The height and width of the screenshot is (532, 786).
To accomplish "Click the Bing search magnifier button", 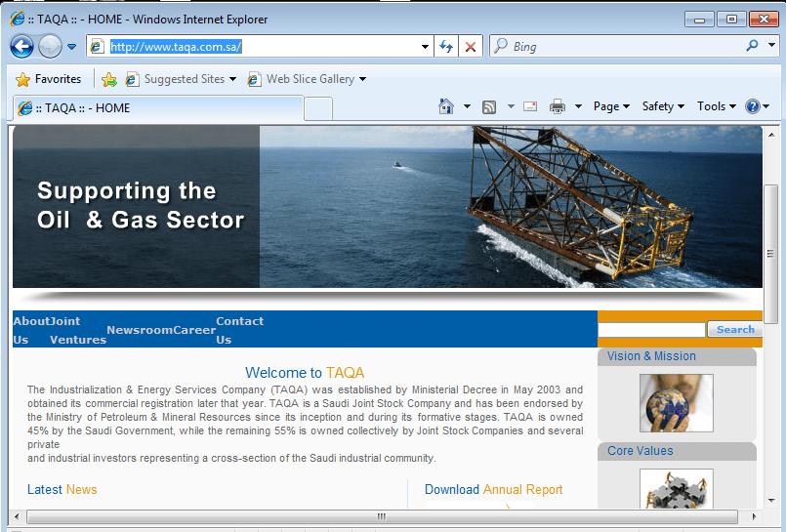I will point(753,46).
